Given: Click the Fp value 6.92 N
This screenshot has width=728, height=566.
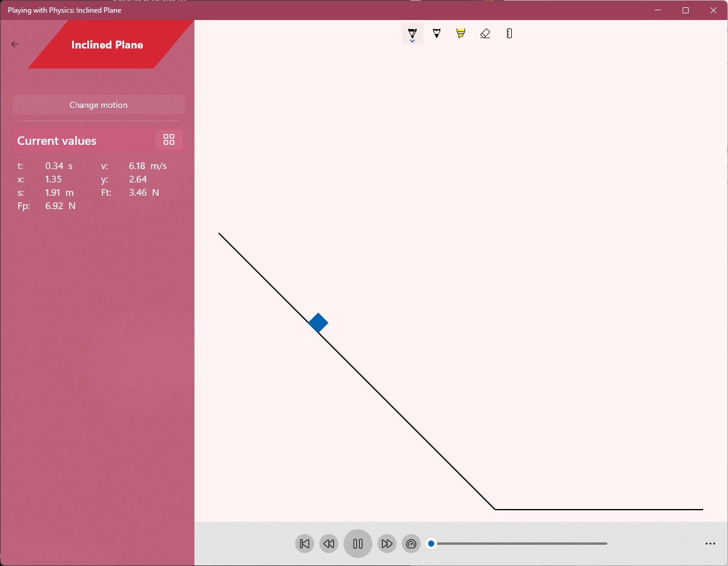Looking at the screenshot, I should click(61, 205).
